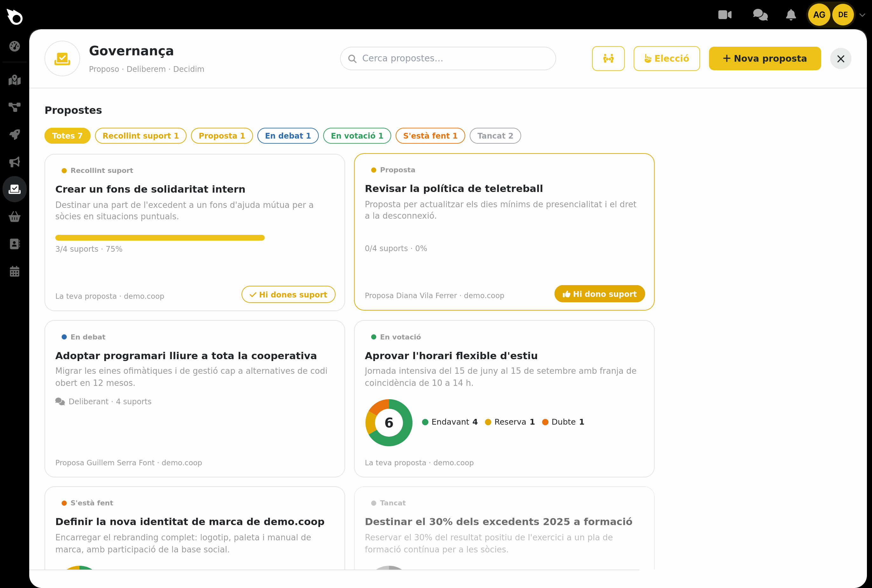
Task: Open the calendar icon in sidebar
Action: point(15,271)
